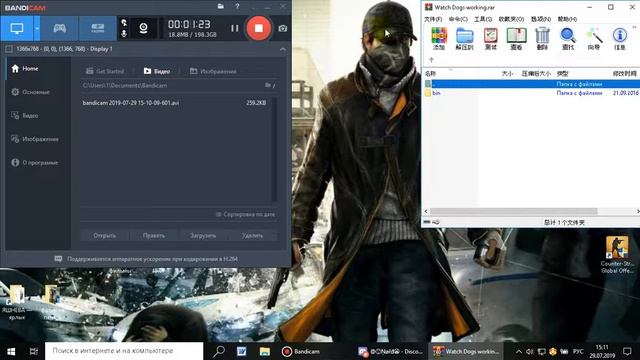Click the View book icon in WinRAR
Screen dimensions: 640x360
pos(516,38)
